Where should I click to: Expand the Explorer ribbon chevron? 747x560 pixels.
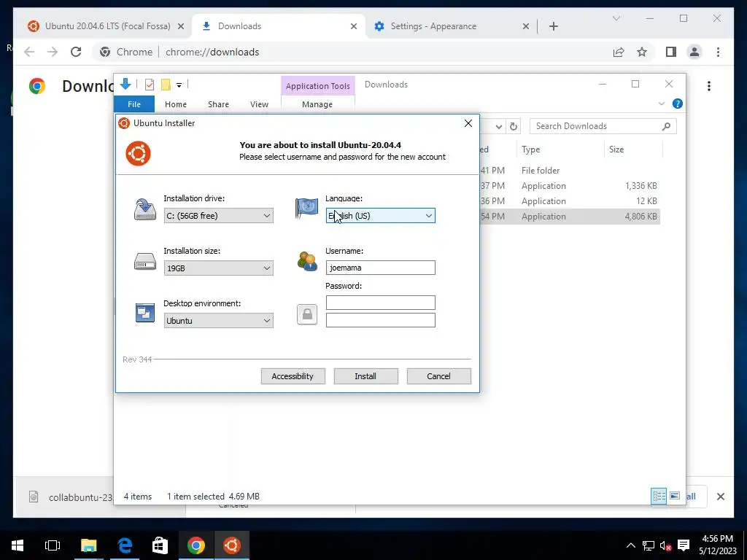tap(661, 104)
